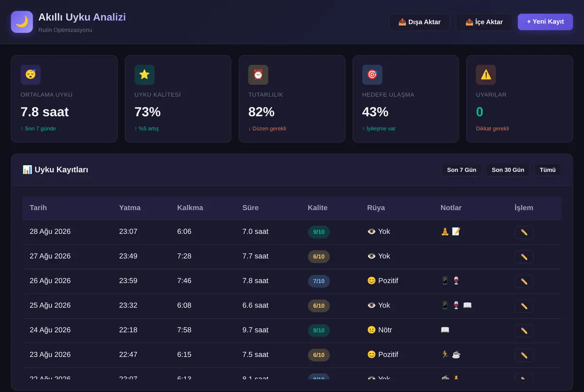584x392 pixels.
Task: Click the book icon in 24 Ağu notes
Action: 445,330
